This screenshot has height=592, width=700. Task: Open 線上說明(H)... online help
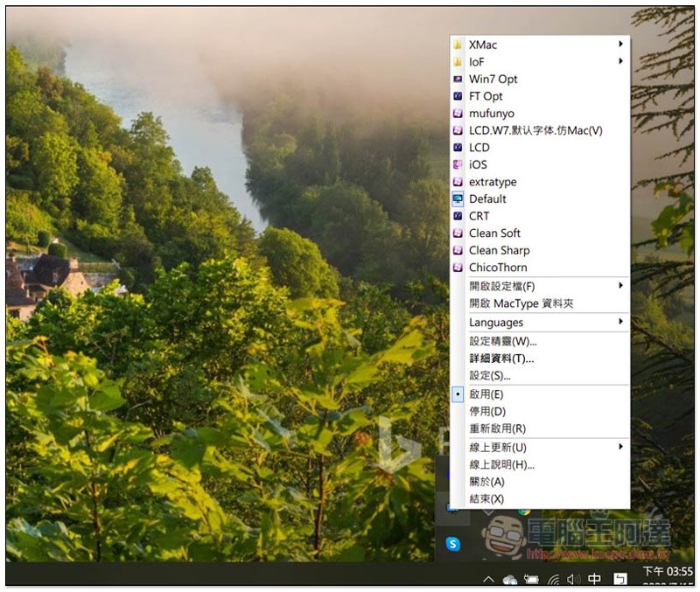point(540,464)
